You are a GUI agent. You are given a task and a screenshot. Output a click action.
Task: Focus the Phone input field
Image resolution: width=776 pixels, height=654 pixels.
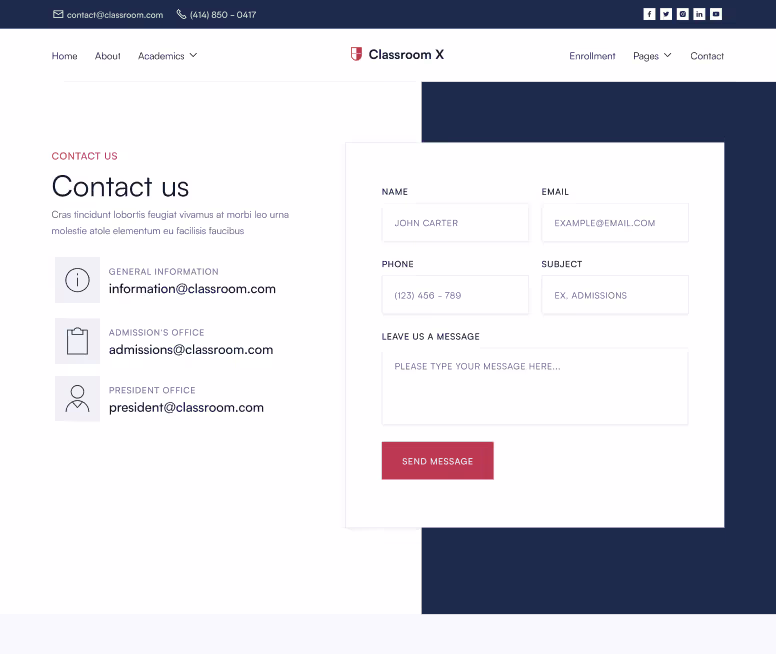point(455,295)
